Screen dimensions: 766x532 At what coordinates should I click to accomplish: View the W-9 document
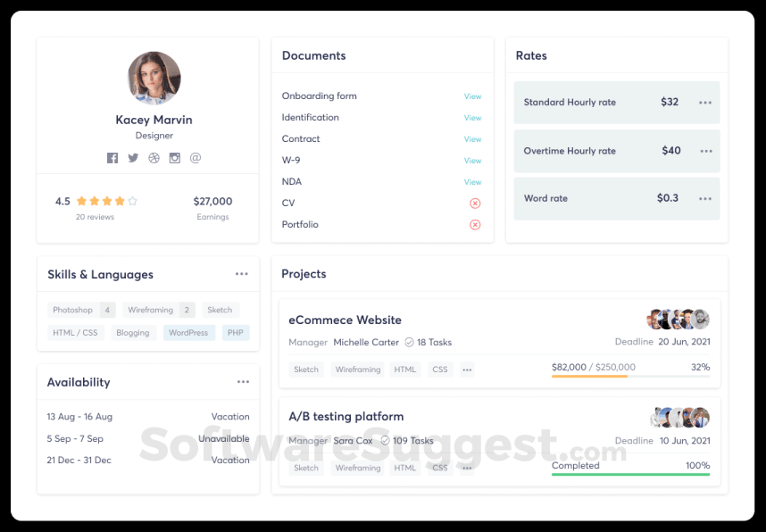click(473, 161)
